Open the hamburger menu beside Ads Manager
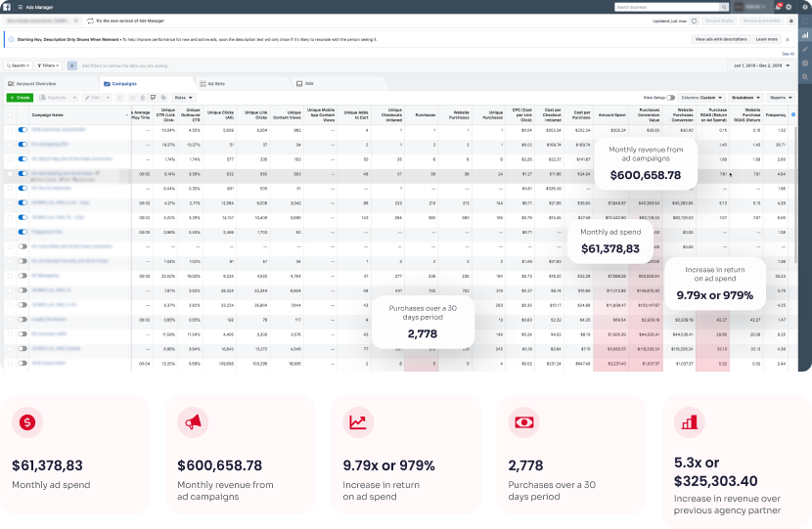This screenshot has height=529, width=812. point(22,7)
